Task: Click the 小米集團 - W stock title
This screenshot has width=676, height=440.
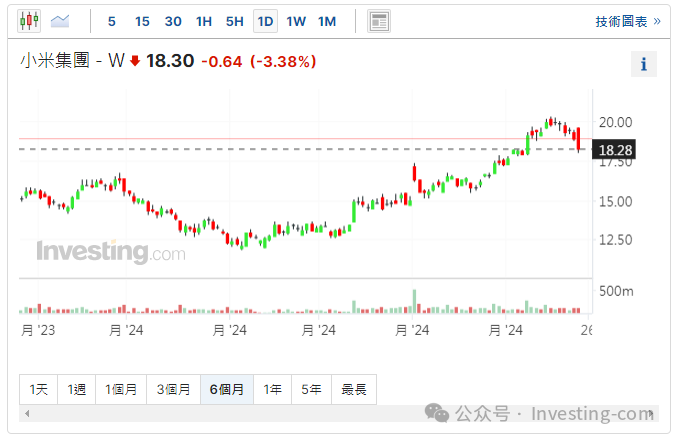Action: [x=72, y=61]
